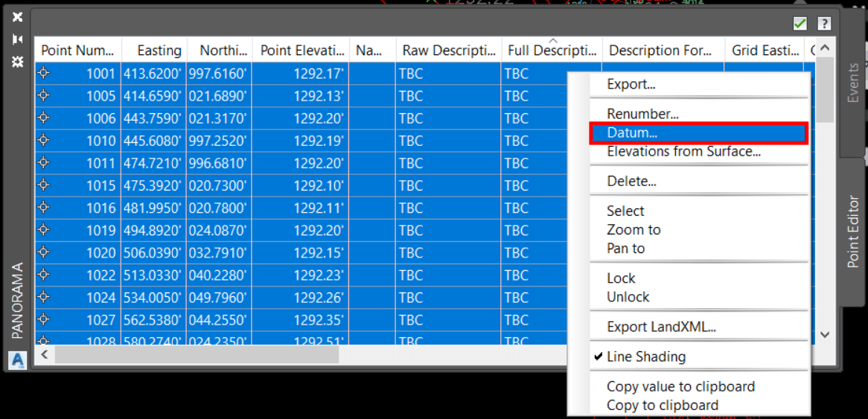868x419 pixels.
Task: Click Full Description TBC for point 1015
Action: [534, 185]
